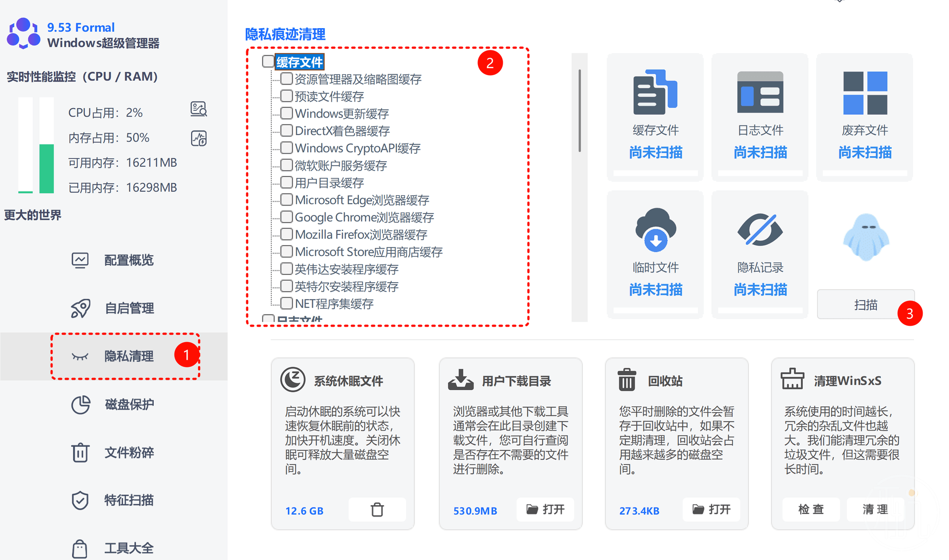The image size is (949, 560).
Task: Toggle the parent 缓存文件 tree checkbox
Action: pos(268,61)
